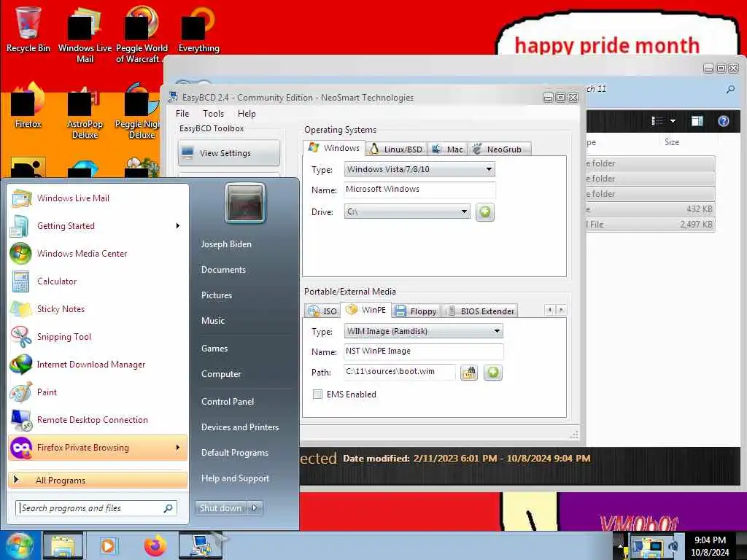Open Control Panel from Start menu
This screenshot has width=747, height=560.
(x=228, y=402)
